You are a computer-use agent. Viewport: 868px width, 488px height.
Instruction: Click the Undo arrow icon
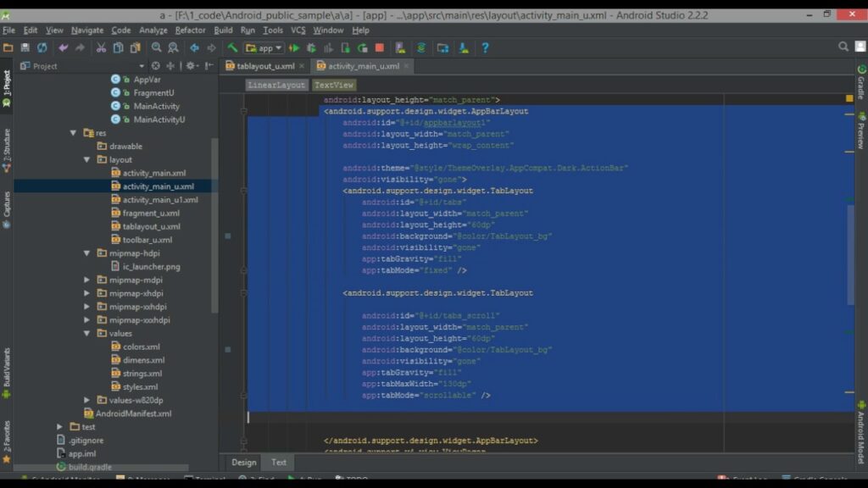pyautogui.click(x=63, y=48)
